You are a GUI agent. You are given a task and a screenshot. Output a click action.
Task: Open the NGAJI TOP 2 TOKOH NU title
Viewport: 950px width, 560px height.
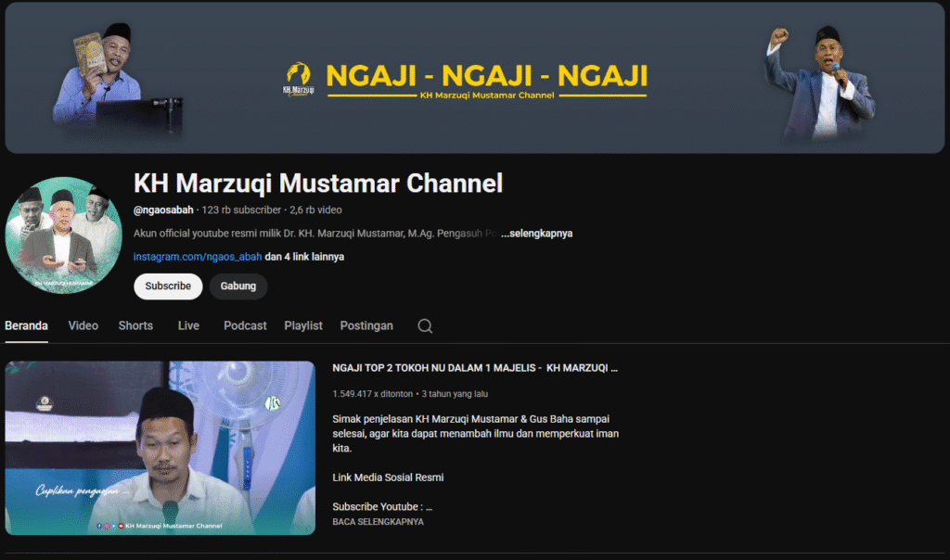pyautogui.click(x=474, y=368)
